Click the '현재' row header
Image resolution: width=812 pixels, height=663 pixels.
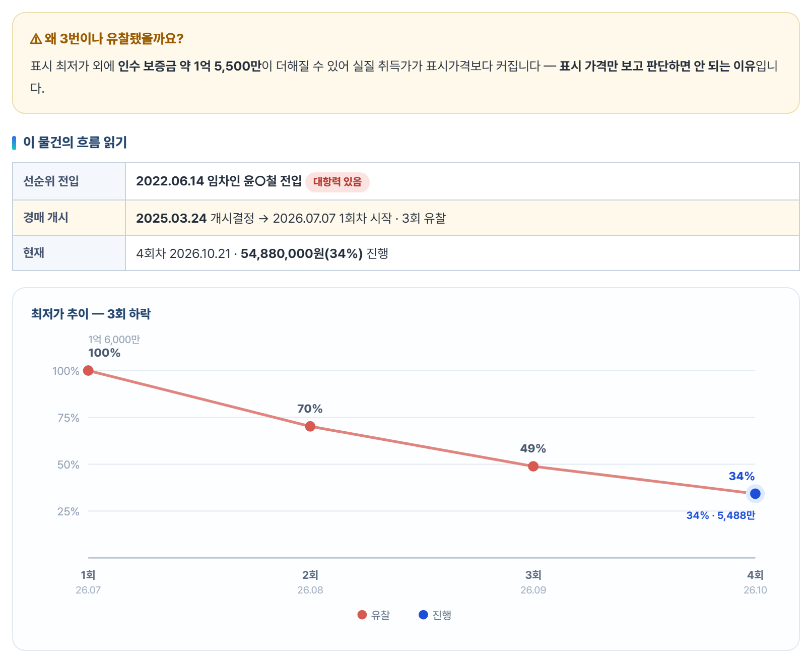69,253
